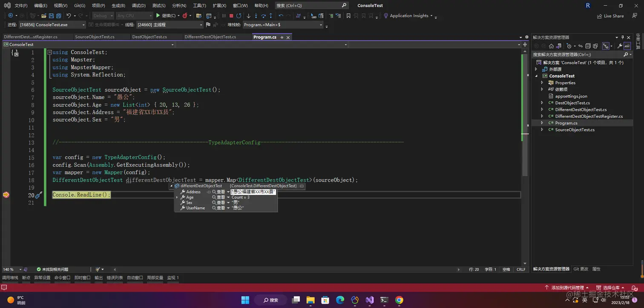Pin the differentDestObjectTest data tip
Viewport: 644px width, 308px height.
click(x=302, y=186)
